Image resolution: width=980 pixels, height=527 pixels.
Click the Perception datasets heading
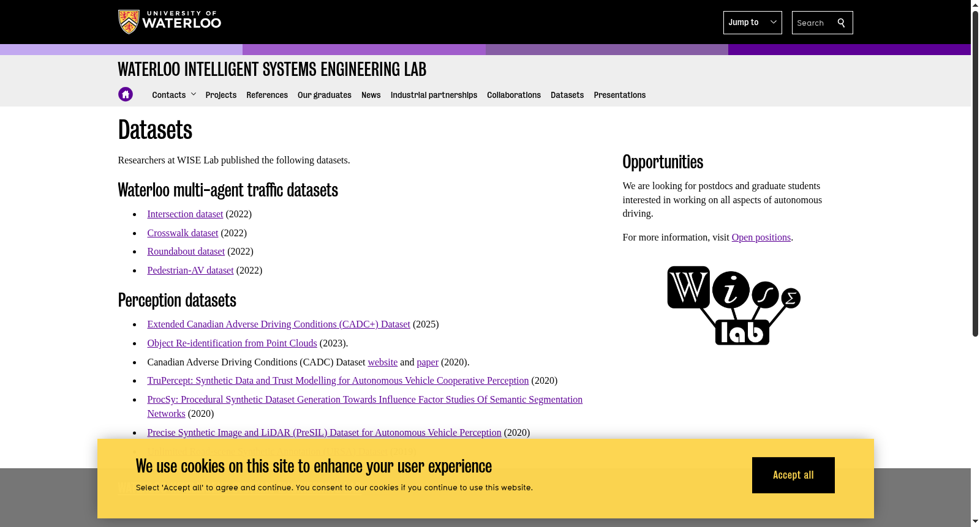(x=177, y=301)
